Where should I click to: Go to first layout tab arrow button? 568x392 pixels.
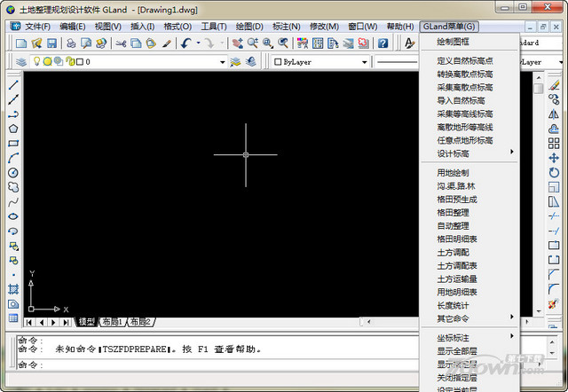point(29,322)
